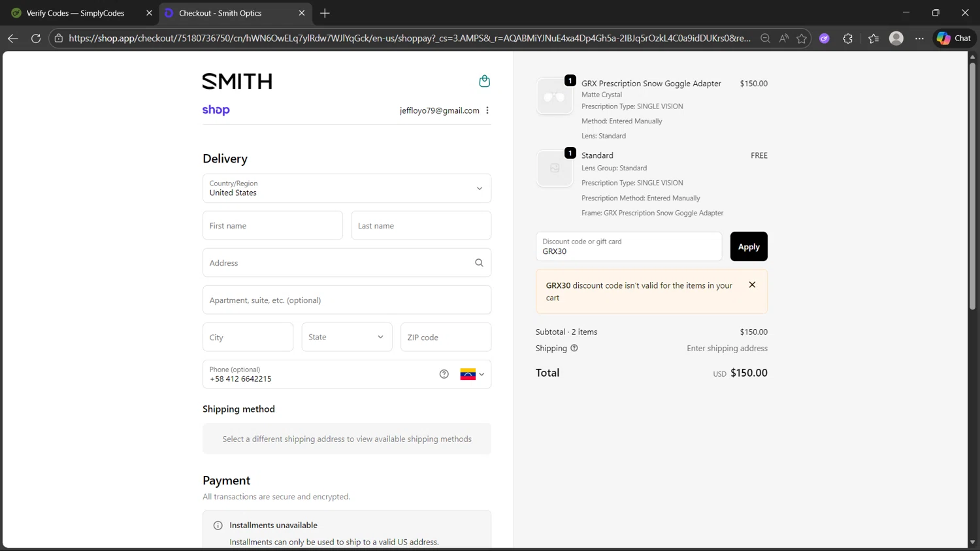Click the address search magnifier icon
980x551 pixels.
point(479,262)
